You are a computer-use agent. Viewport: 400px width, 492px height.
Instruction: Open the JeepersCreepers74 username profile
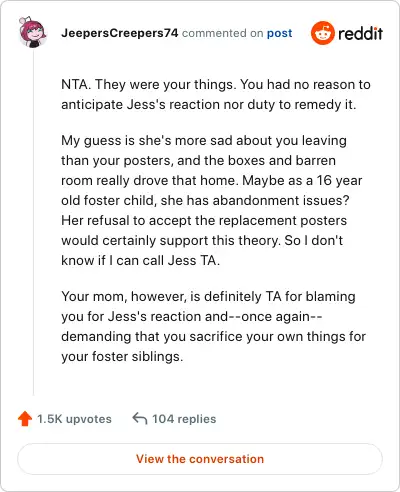coord(120,33)
